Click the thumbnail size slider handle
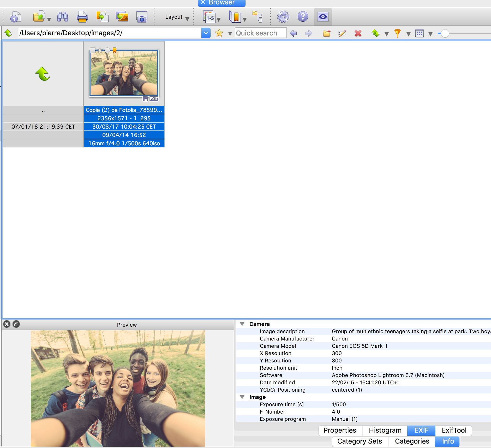The width and height of the screenshot is (491, 448). [445, 33]
